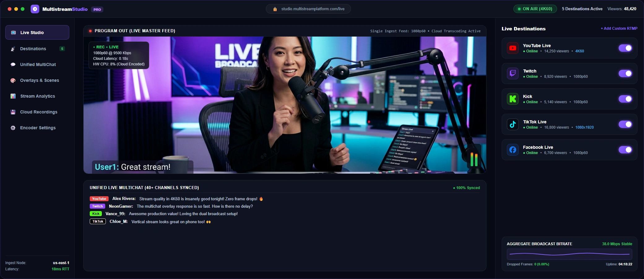Viewport: 644px width, 279px height.
Task: Click the Uptime 04:18:22 readout
Action: tap(619, 264)
